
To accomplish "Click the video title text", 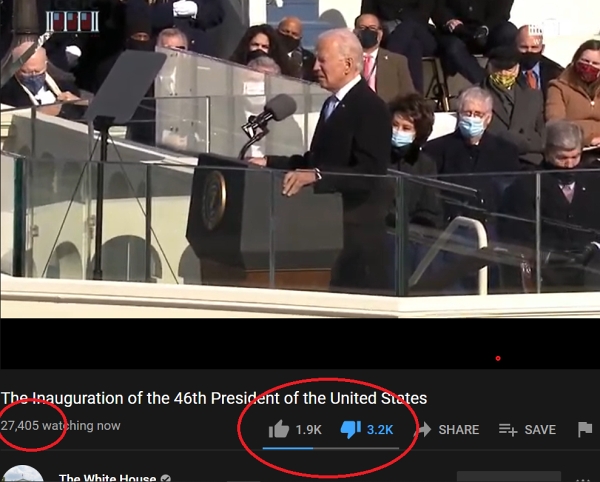I will click(214, 398).
